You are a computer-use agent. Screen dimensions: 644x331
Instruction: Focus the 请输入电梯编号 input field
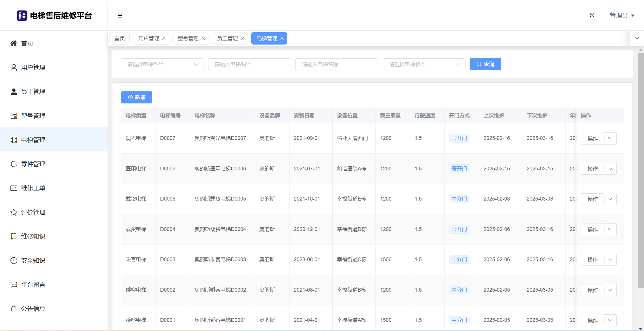click(x=249, y=64)
